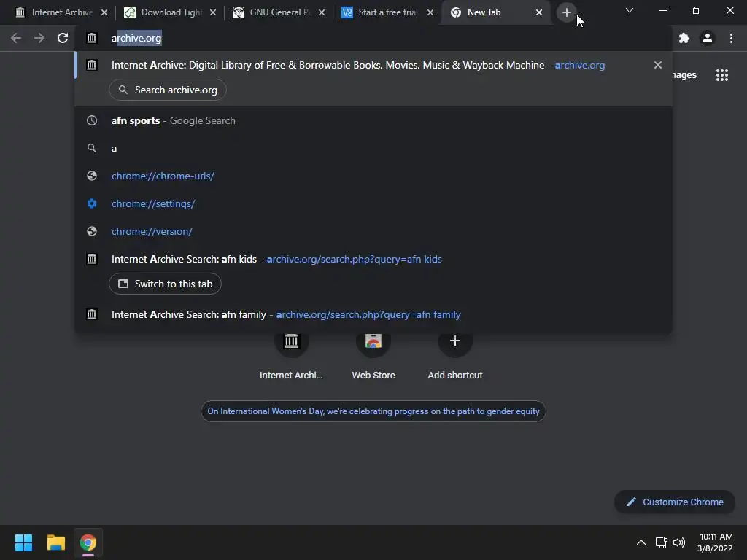Show hidden system tray icons
Image resolution: width=747 pixels, height=560 pixels.
pos(641,542)
